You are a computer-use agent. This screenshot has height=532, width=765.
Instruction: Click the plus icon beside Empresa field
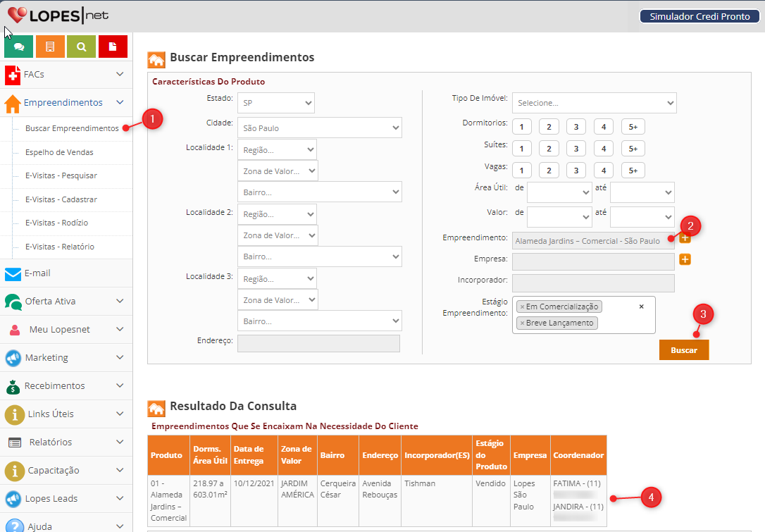pos(685,260)
